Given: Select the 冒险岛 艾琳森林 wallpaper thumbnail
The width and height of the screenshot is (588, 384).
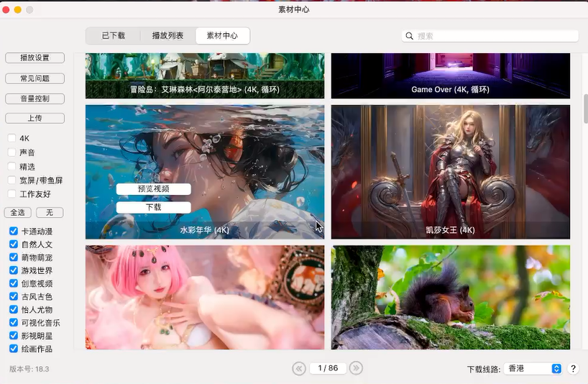Looking at the screenshot, I should point(205,76).
